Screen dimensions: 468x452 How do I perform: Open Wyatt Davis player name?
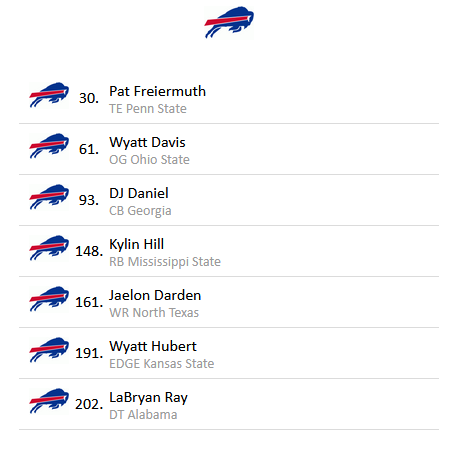tap(147, 143)
